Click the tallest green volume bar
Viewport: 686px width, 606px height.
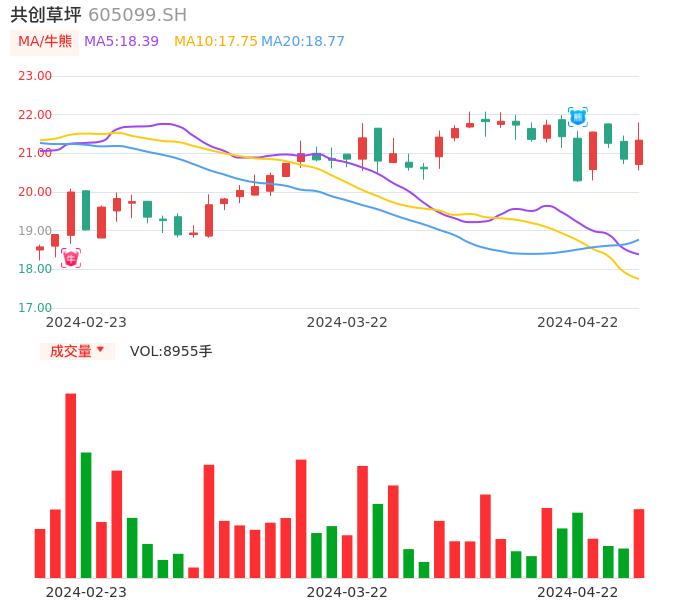[x=86, y=514]
